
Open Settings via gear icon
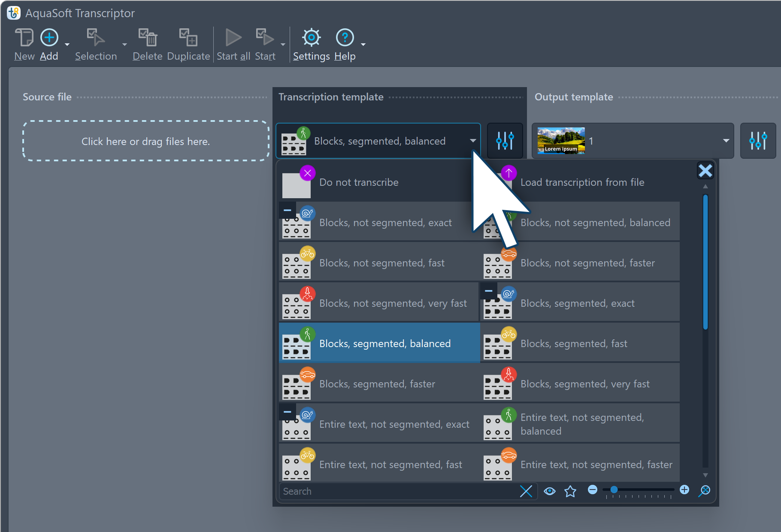311,38
